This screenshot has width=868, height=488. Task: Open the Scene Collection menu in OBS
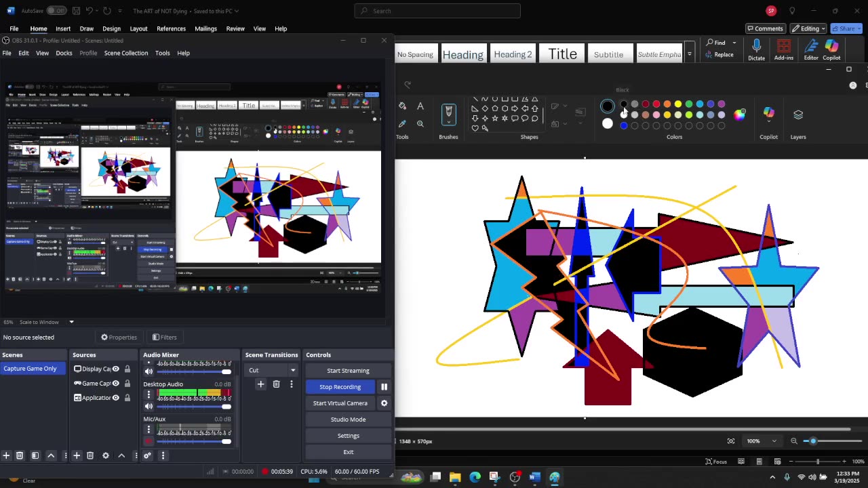coord(126,53)
